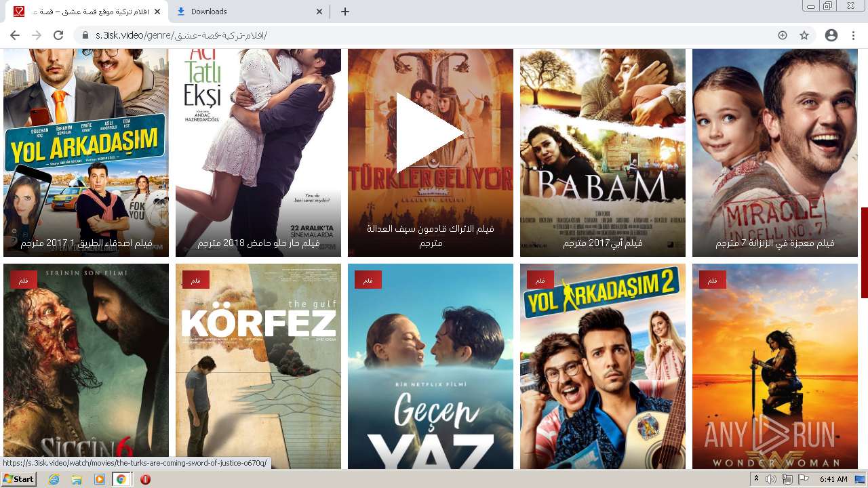868x488 pixels.
Task: Close the Downloads tab
Action: pos(320,12)
